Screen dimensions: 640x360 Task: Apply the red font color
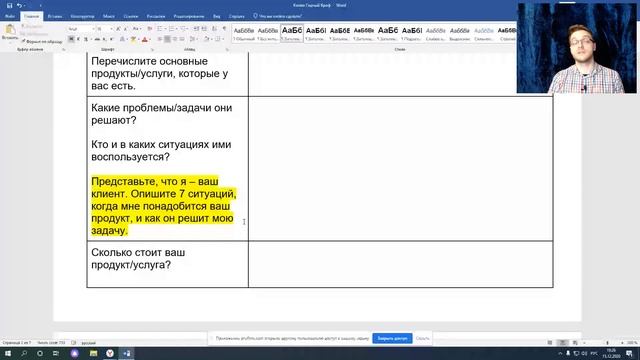point(144,39)
